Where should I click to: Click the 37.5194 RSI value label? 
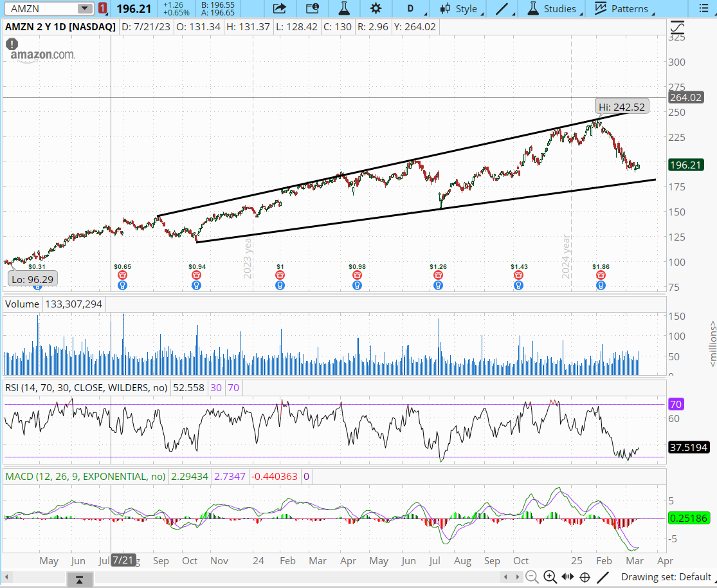click(x=688, y=447)
